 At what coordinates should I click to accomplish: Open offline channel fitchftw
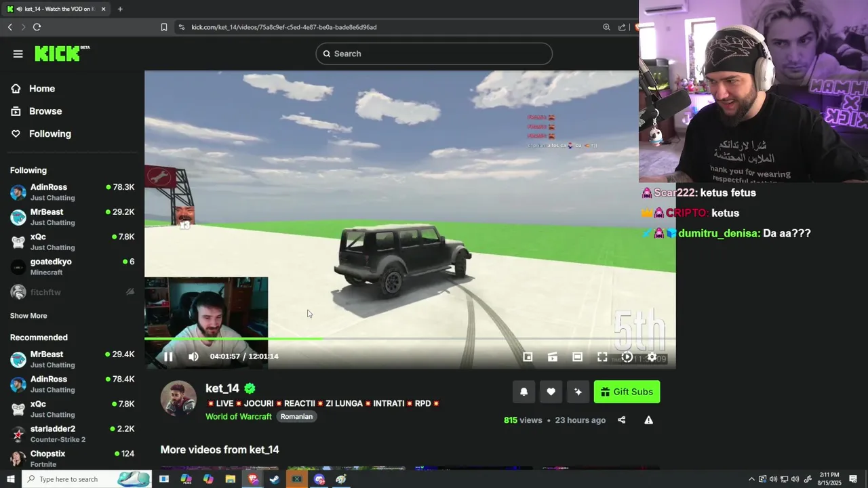click(x=72, y=292)
